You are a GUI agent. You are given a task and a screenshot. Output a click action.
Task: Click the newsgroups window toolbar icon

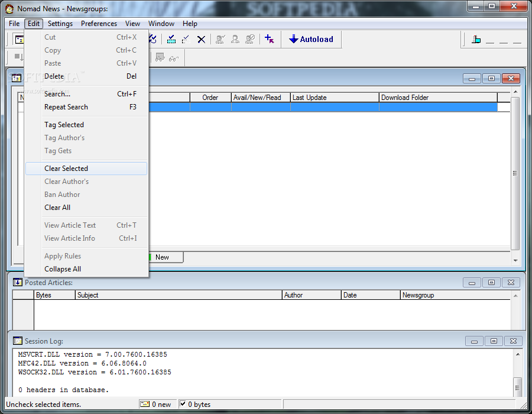tap(19, 40)
